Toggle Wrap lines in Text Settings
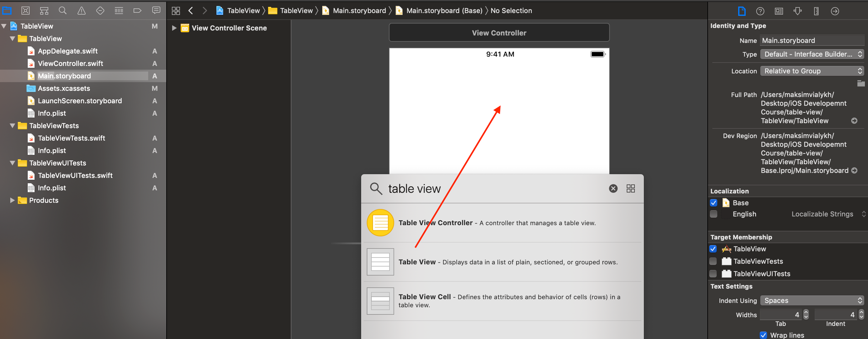Viewport: 868px width, 339px height. pos(763,335)
